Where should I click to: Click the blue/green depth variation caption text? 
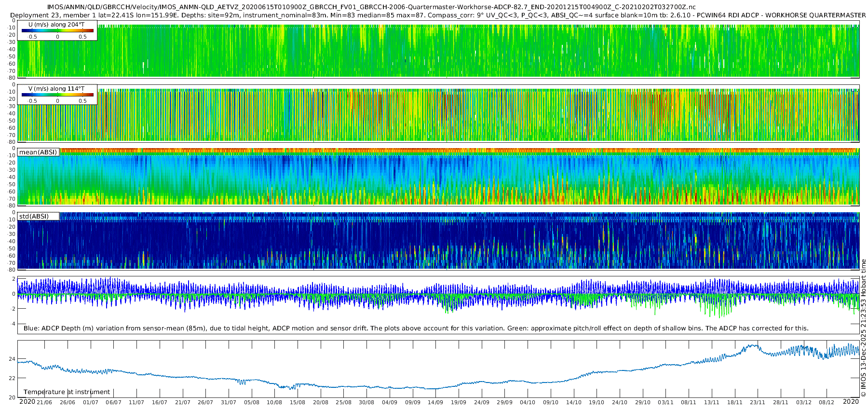click(x=416, y=328)
